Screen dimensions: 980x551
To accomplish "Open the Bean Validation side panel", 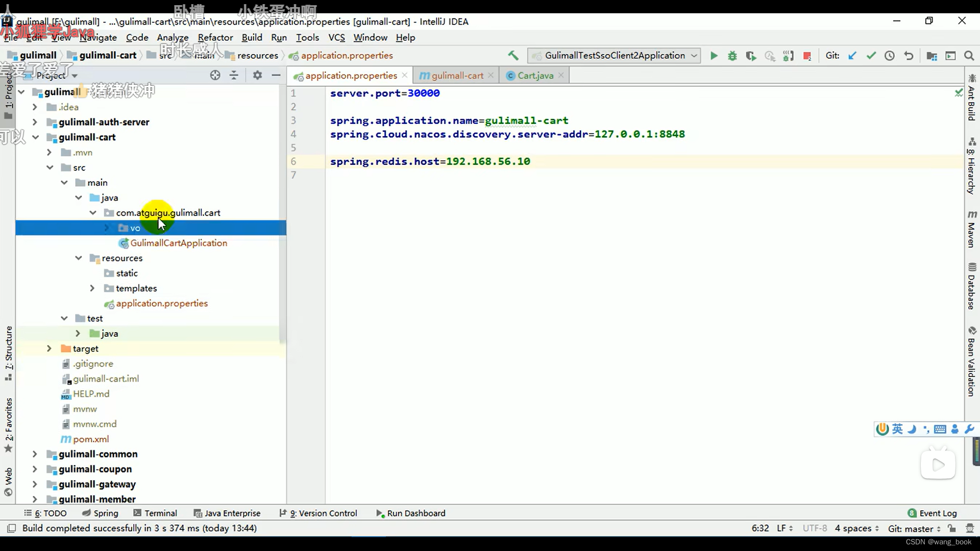I will [x=972, y=361].
